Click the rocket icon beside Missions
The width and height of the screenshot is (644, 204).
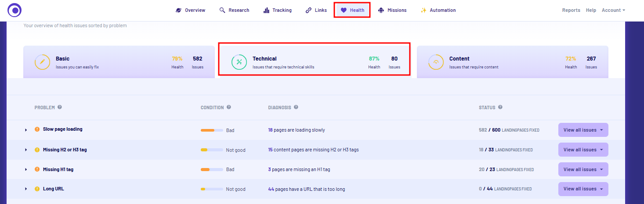[381, 10]
